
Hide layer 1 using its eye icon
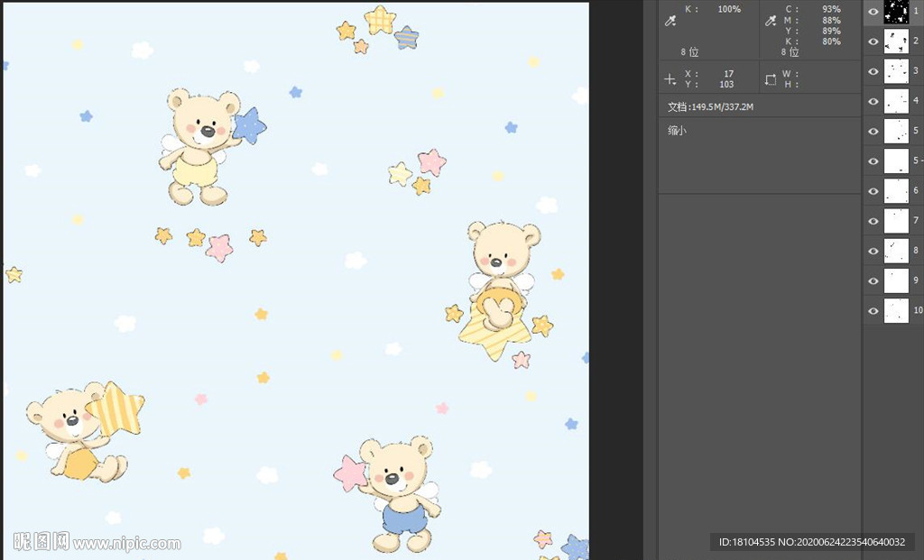(873, 12)
